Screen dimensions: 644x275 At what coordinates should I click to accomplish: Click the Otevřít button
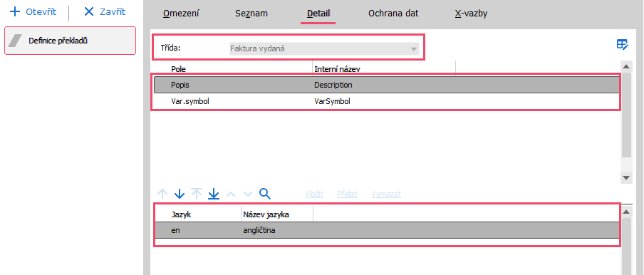click(33, 11)
